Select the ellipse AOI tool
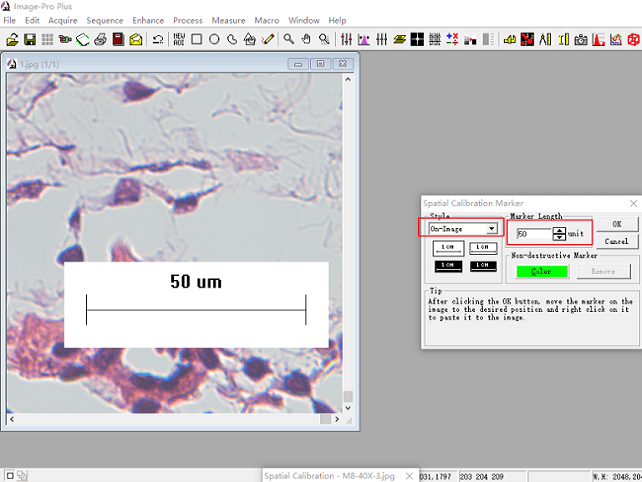642x482 pixels. pyautogui.click(x=215, y=40)
